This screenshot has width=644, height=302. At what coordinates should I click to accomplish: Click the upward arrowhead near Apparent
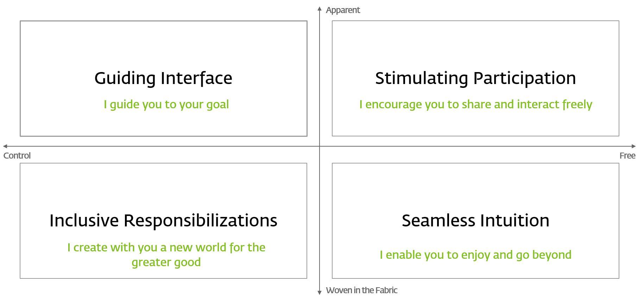[x=320, y=9]
